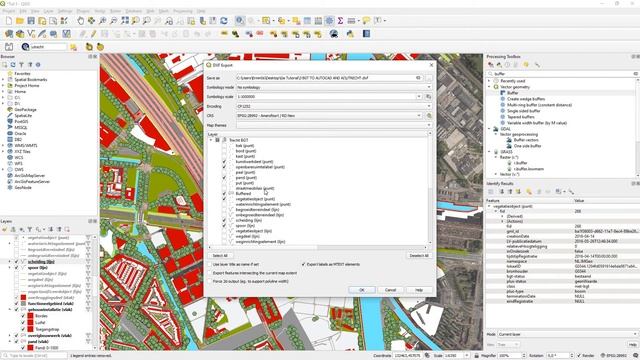Click the New GeoPackage Layer icon
Screen dimensions: 640x360
coord(20,34)
